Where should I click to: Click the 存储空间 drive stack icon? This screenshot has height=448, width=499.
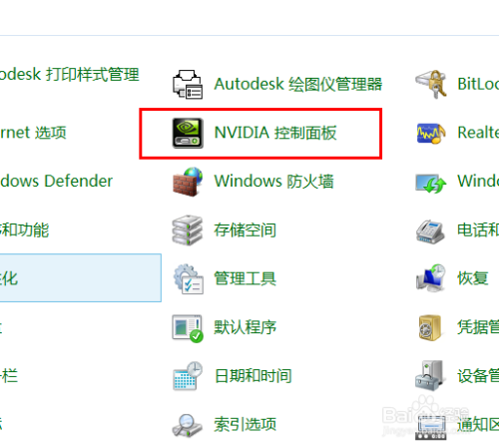pos(188,230)
